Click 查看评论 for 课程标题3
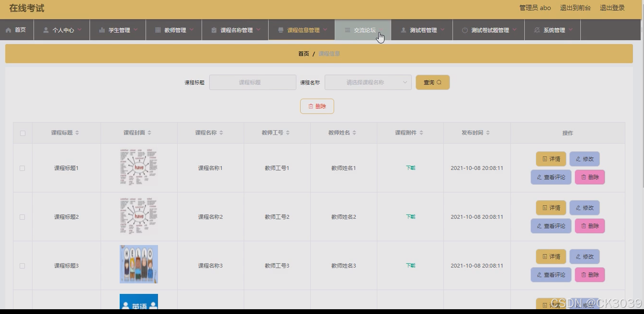 tap(551, 275)
